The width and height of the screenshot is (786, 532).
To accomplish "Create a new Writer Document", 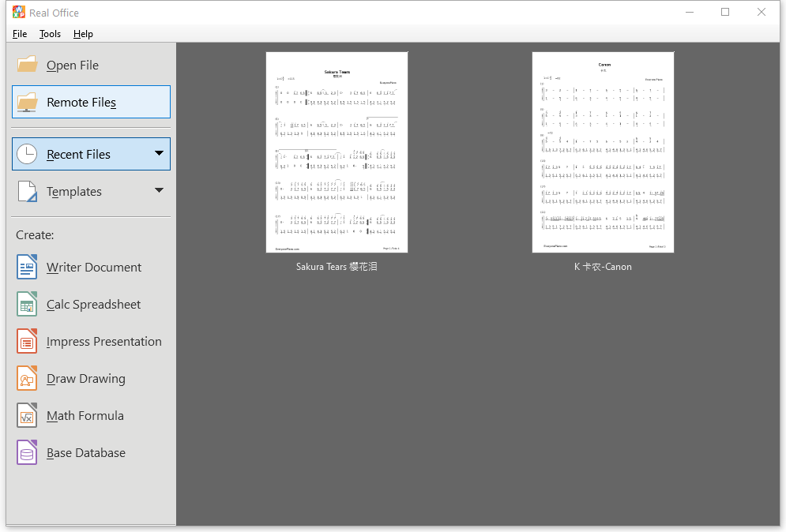I will (x=80, y=267).
